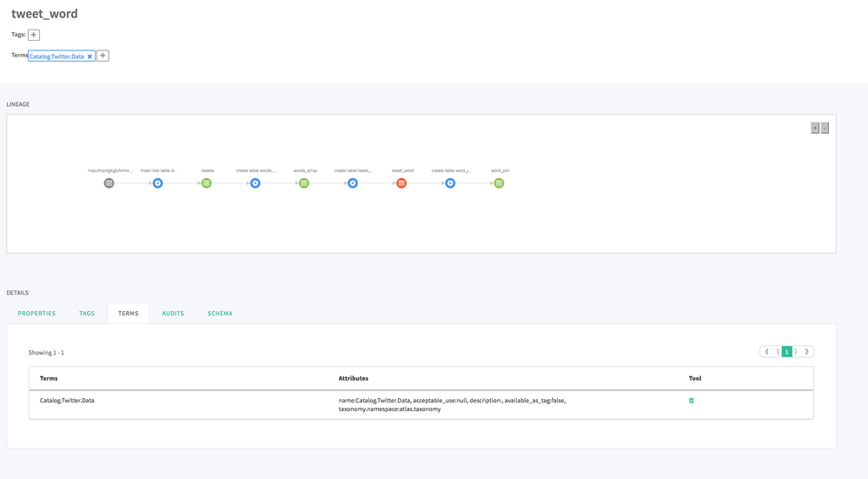868x479 pixels.
Task: Click the words_array label in lineage graph
Action: pyautogui.click(x=305, y=170)
